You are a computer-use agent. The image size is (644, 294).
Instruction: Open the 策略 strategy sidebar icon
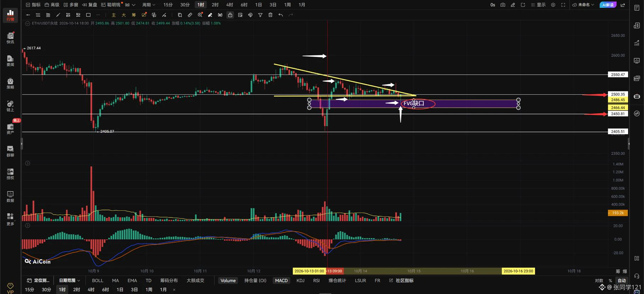click(x=10, y=83)
